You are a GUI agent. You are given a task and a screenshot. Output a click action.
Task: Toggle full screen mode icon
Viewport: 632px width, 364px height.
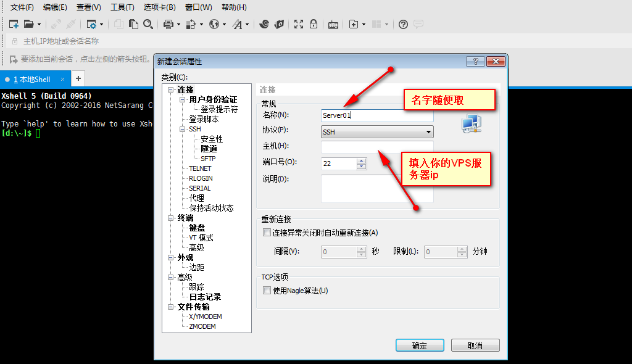click(x=299, y=24)
